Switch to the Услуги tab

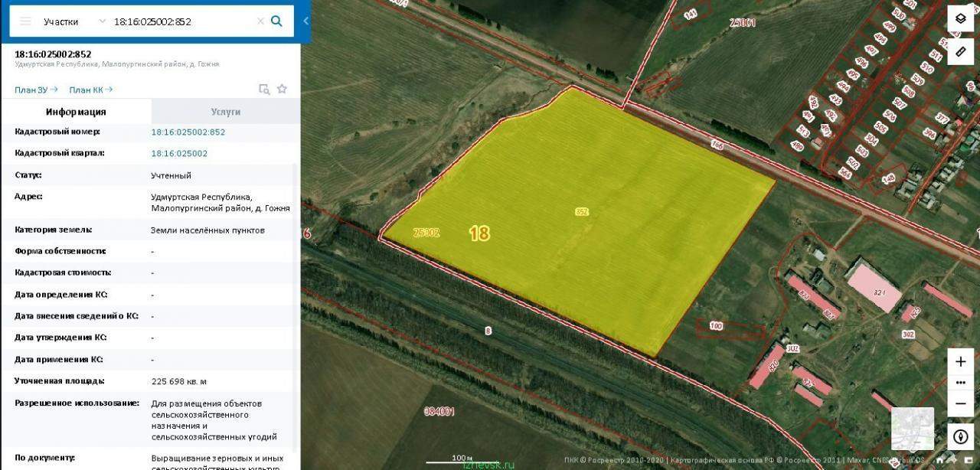tap(226, 112)
